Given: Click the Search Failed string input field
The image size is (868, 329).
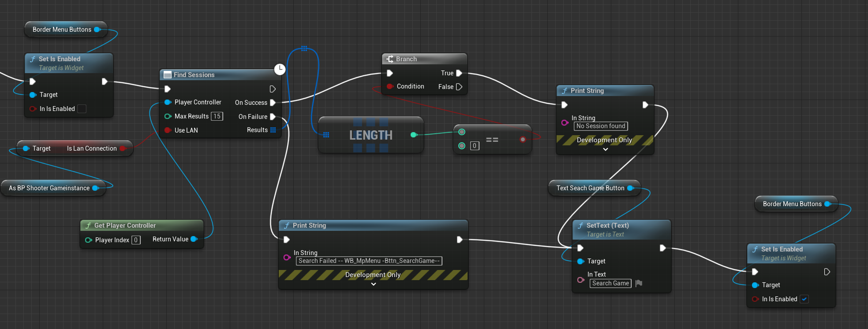Looking at the screenshot, I should pos(369,261).
